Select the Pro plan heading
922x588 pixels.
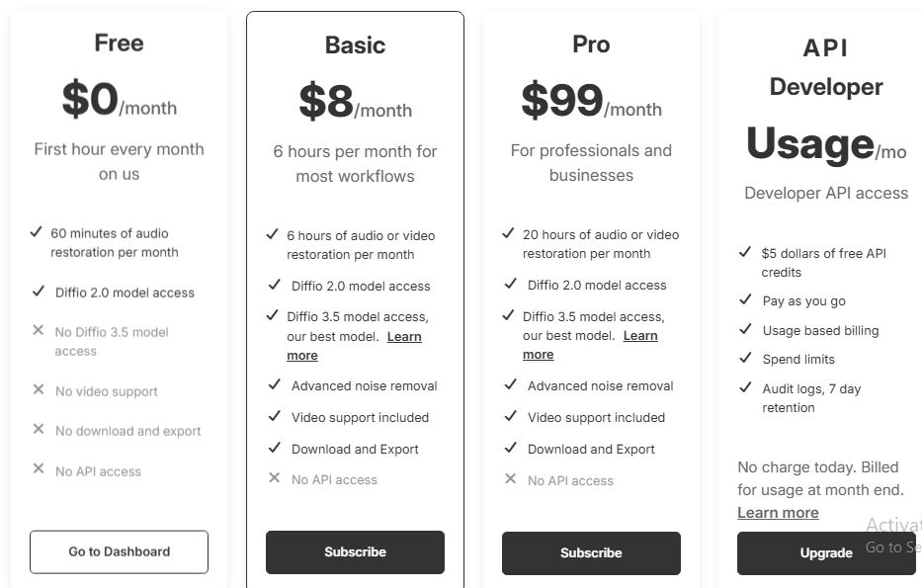pyautogui.click(x=591, y=44)
